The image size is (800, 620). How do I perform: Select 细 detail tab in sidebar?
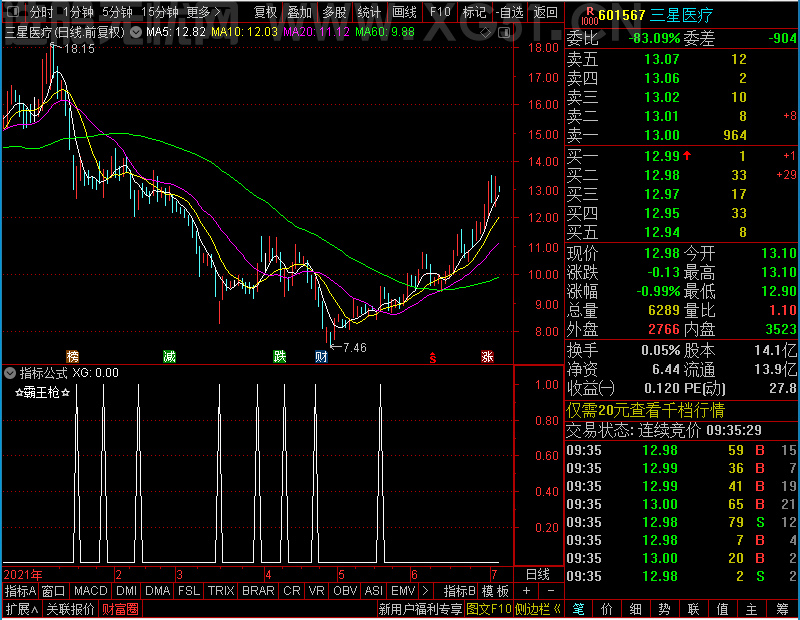pyautogui.click(x=635, y=609)
